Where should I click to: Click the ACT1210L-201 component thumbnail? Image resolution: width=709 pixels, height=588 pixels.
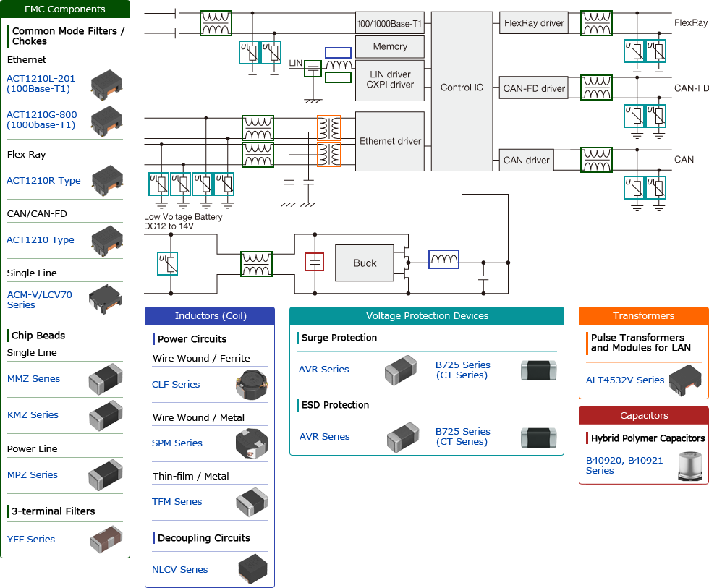click(106, 85)
